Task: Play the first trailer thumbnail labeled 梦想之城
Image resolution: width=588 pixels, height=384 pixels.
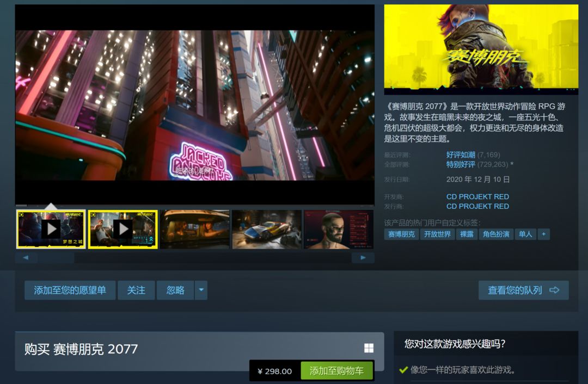Action: (51, 229)
